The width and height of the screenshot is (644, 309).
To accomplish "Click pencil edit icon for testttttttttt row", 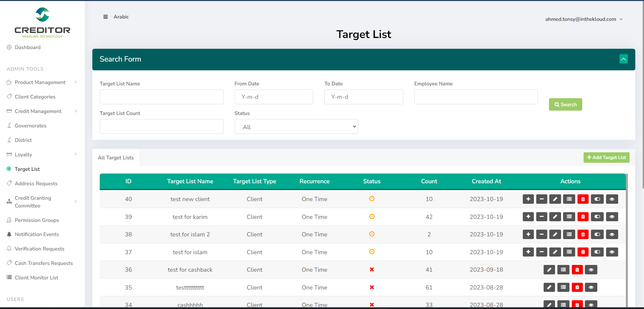I will pos(549,287).
